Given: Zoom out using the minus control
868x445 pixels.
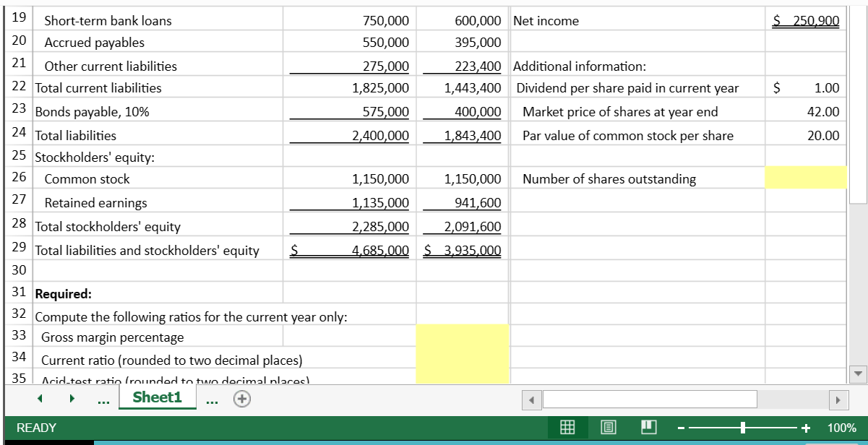Looking at the screenshot, I should (679, 427).
